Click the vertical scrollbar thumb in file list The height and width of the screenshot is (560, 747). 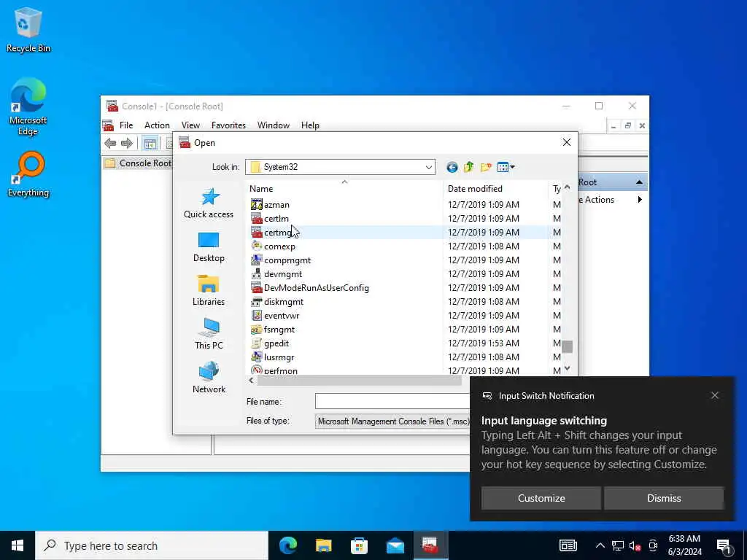point(567,346)
